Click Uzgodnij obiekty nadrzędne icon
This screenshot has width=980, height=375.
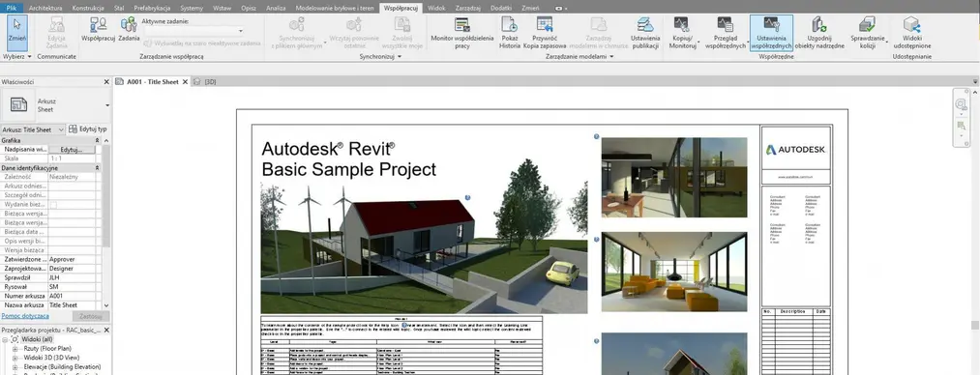(x=819, y=33)
